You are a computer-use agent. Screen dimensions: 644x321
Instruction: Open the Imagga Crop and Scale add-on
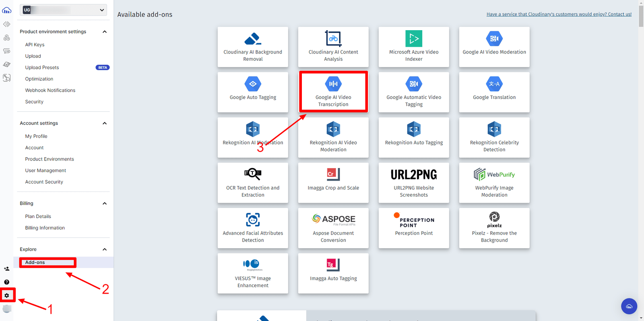pyautogui.click(x=333, y=183)
